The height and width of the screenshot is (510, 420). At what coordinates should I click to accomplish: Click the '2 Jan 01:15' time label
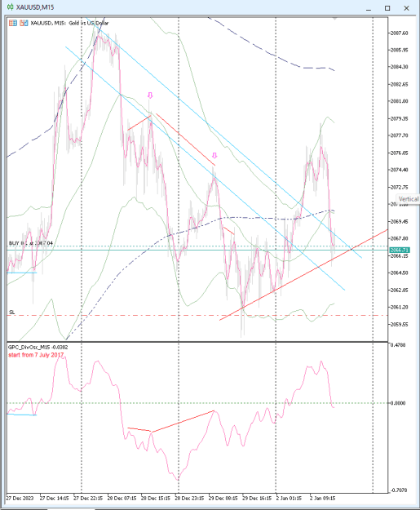289,499
